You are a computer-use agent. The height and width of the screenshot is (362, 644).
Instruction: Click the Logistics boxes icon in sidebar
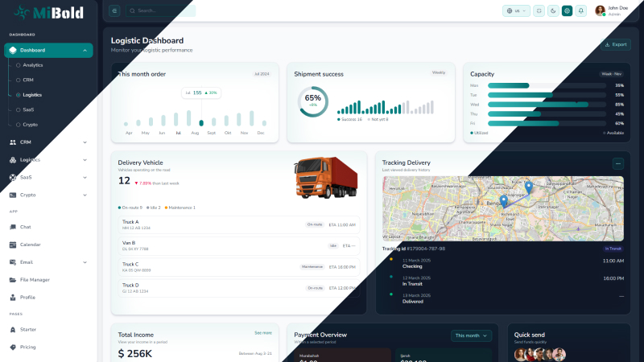13,160
